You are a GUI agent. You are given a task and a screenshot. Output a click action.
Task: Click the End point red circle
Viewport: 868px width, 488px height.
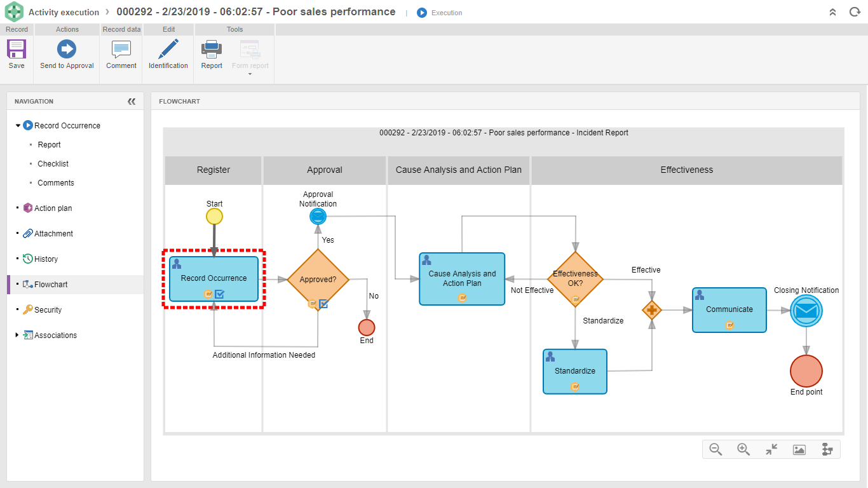point(806,371)
